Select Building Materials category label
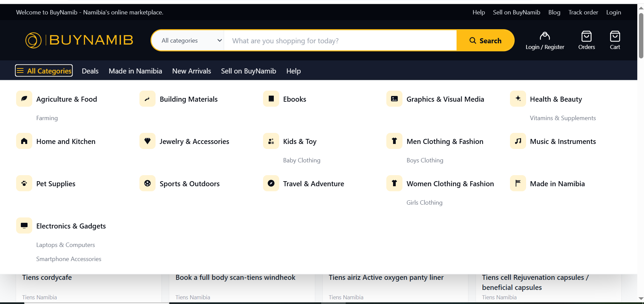The width and height of the screenshot is (644, 304). coord(188,99)
